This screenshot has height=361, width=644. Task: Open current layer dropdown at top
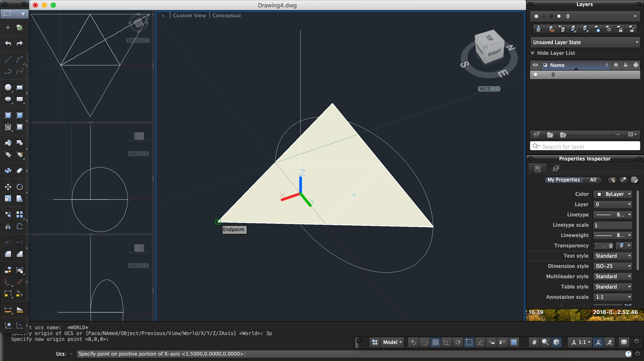click(x=585, y=16)
